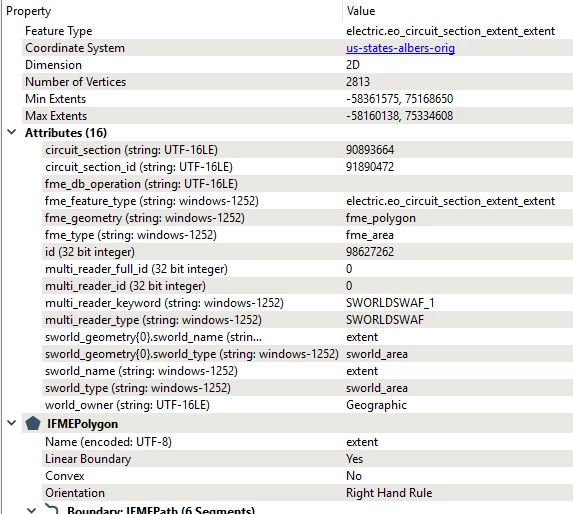Select the fme_geometry attribute row
Viewport: 573px width, 514px height.
[307, 218]
